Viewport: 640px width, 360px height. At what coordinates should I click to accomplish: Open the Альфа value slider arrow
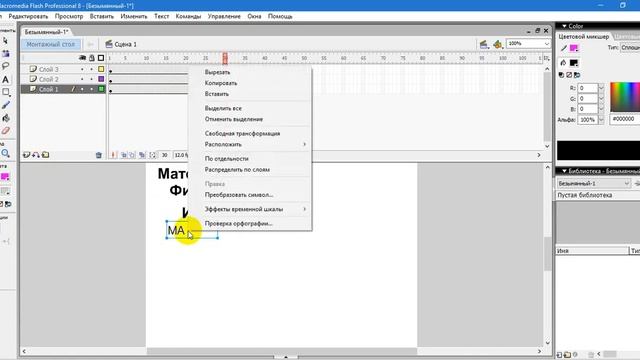(x=601, y=120)
